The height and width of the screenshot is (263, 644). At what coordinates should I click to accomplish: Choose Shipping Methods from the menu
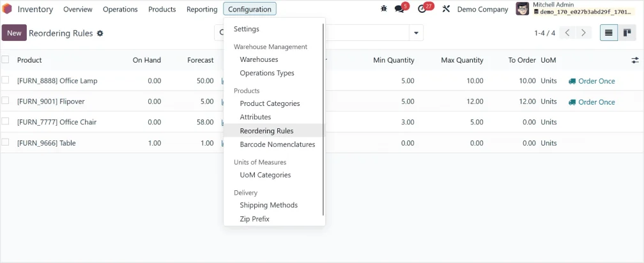[268, 205]
